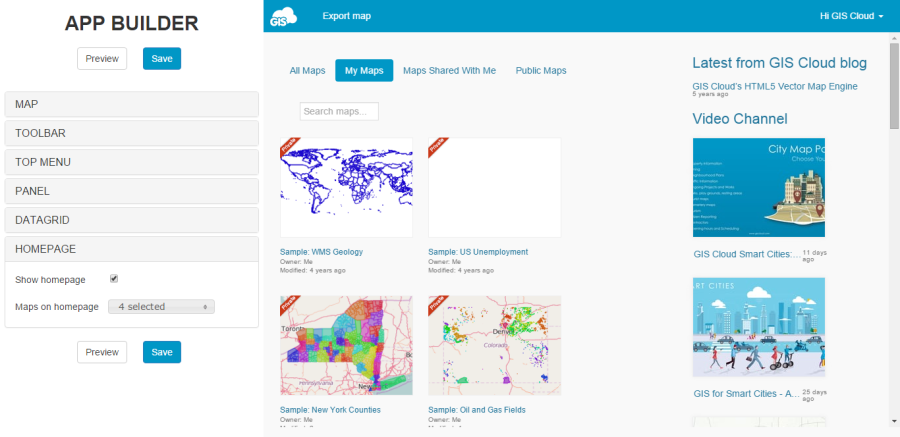
Task: Click GIS Cloud Smart Cities video title
Action: (747, 254)
